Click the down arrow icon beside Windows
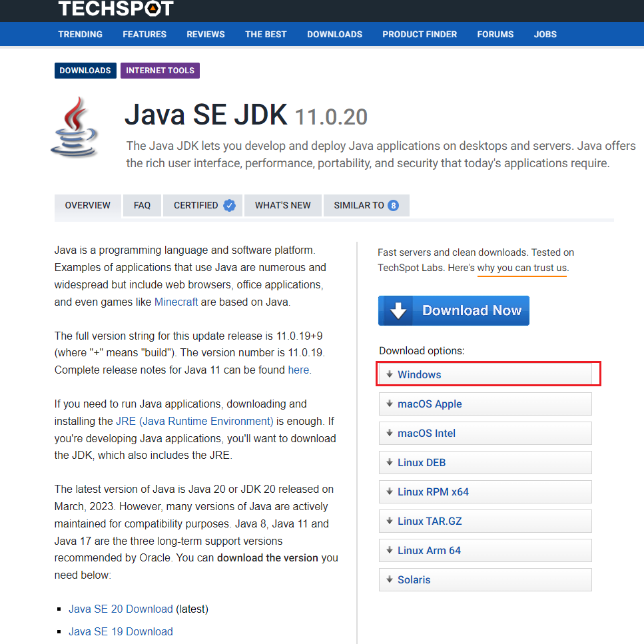Screen dimensions: 644x644 click(x=390, y=374)
